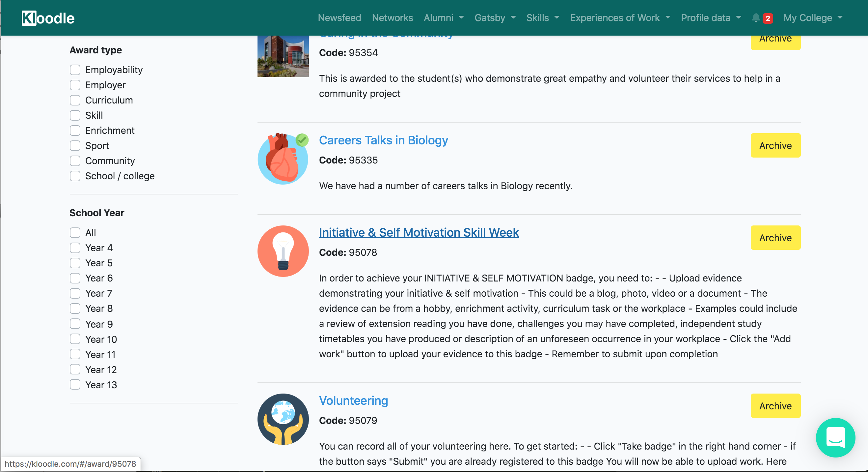Click the Volunteering hands globe badge image
868x472 pixels.
[x=283, y=419]
